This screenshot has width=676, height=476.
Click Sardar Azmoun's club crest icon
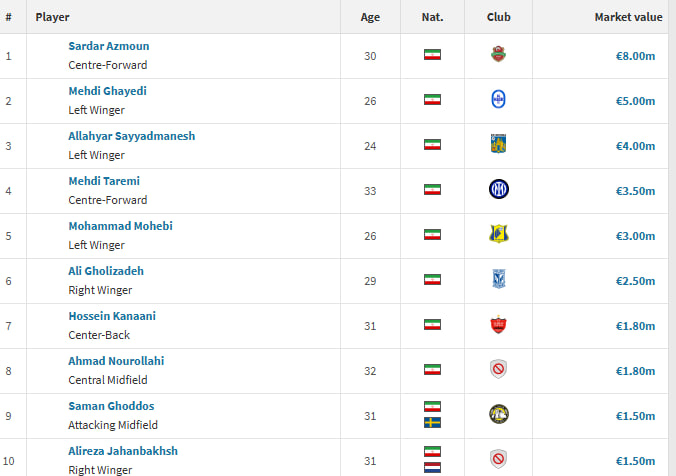[498, 55]
